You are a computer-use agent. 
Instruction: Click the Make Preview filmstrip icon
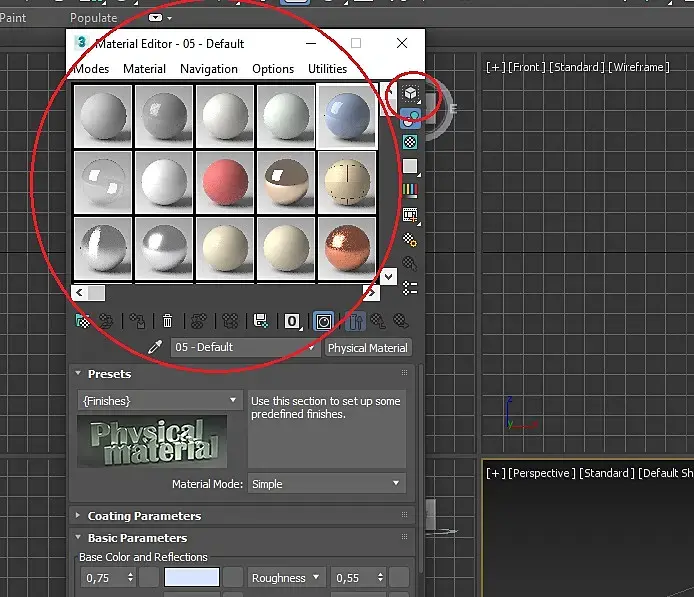pos(411,216)
